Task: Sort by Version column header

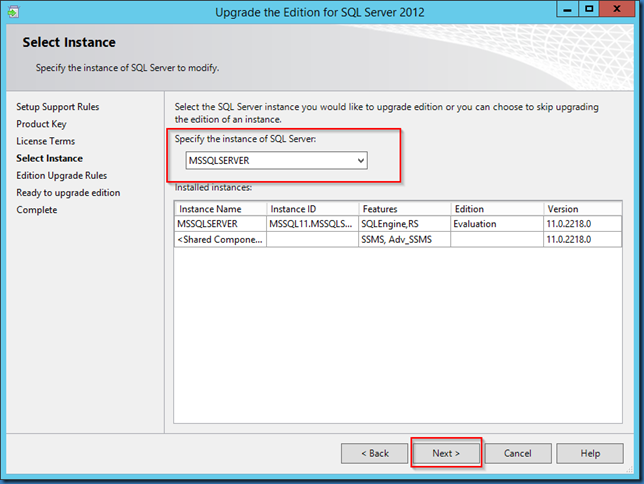Action: 582,209
